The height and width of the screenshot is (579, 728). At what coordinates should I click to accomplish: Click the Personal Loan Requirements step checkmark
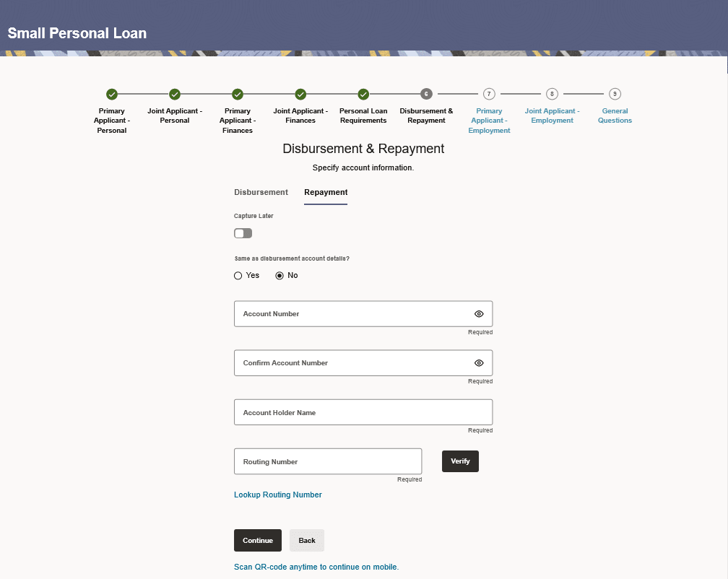pyautogui.click(x=363, y=94)
